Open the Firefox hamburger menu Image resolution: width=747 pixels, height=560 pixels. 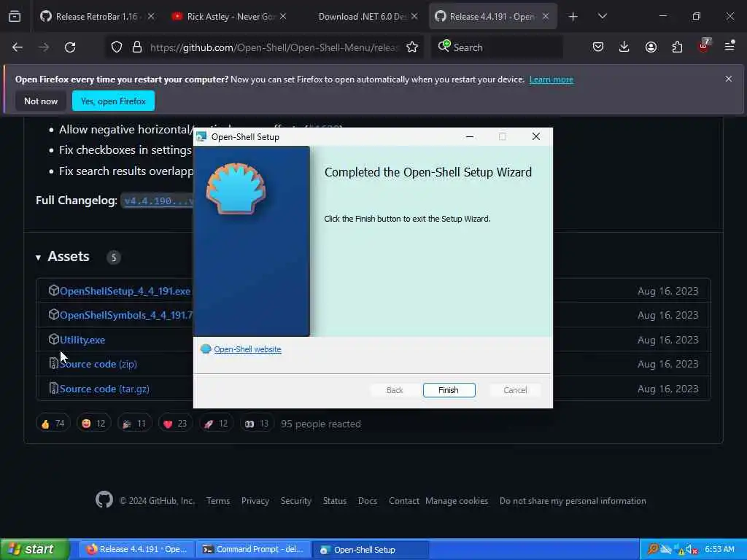click(x=729, y=46)
